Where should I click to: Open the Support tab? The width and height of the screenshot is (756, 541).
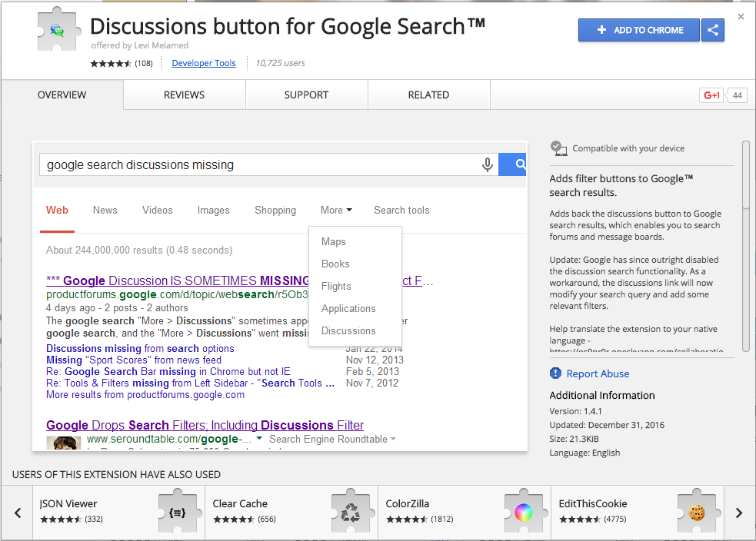pos(306,95)
